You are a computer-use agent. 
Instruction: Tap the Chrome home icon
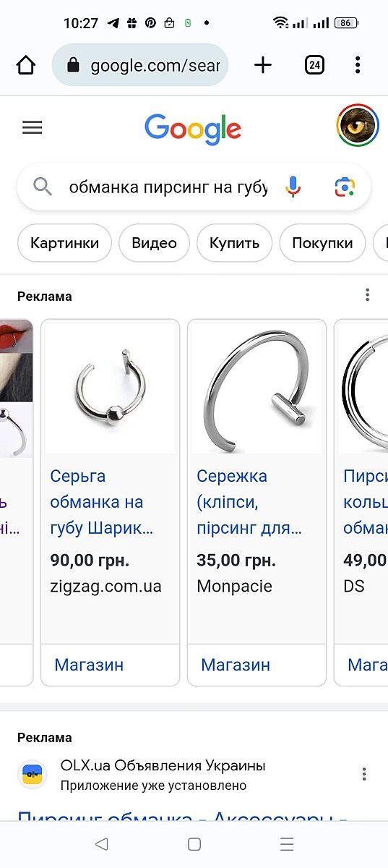(x=25, y=65)
